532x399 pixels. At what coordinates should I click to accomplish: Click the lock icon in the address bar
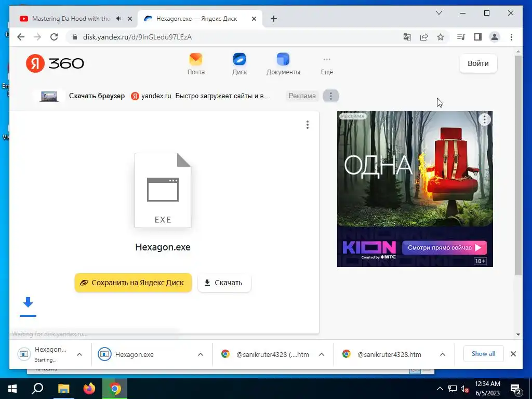coord(75,37)
